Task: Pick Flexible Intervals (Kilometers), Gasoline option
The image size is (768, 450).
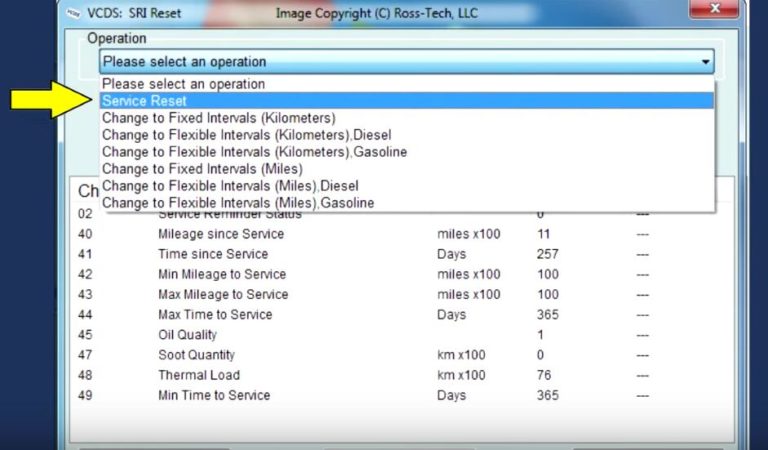Action: click(407, 152)
